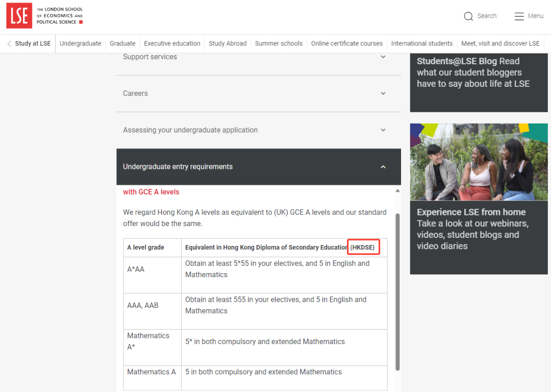Image resolution: width=551 pixels, height=392 pixels.
Task: Click up chevron on Undergraduate entry requirements
Action: click(x=383, y=166)
